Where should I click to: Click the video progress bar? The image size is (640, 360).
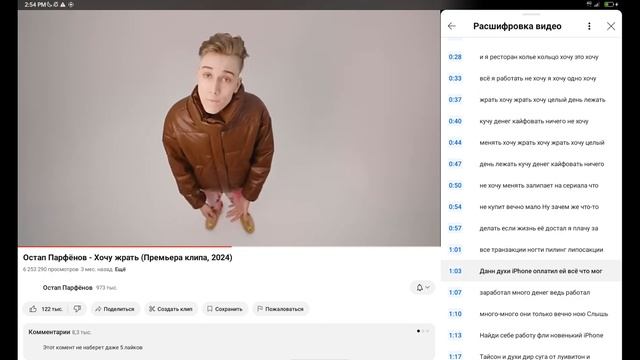coord(229,247)
